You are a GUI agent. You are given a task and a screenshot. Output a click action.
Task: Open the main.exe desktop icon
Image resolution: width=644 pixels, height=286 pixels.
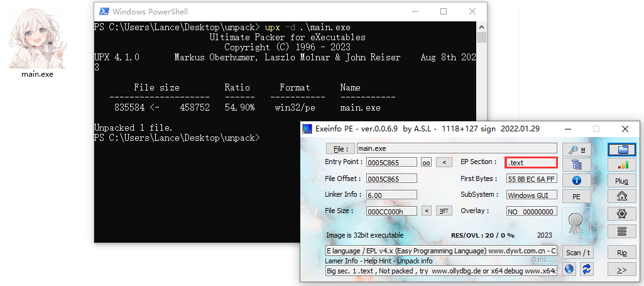pyautogui.click(x=37, y=42)
